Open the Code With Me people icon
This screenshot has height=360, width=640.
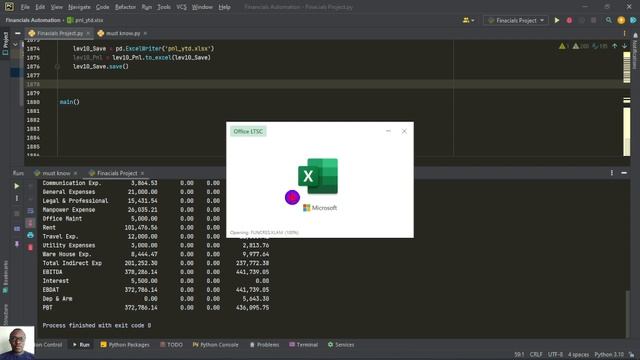(466, 20)
